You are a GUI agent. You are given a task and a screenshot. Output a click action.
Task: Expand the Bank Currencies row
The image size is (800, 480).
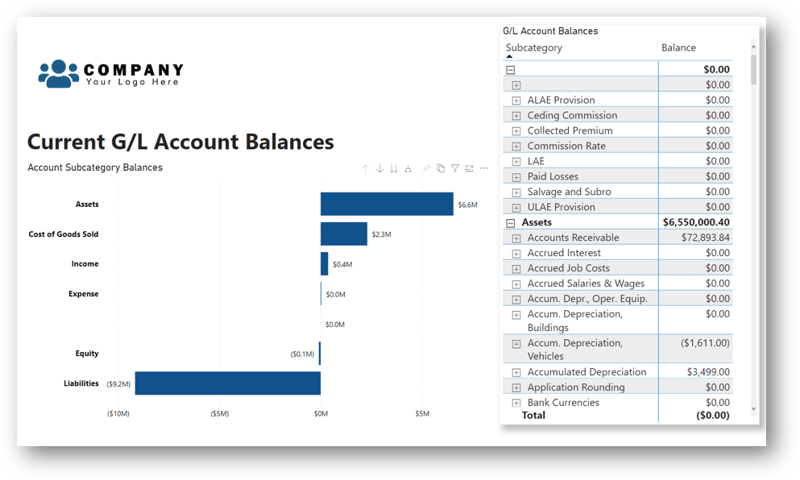pos(516,403)
